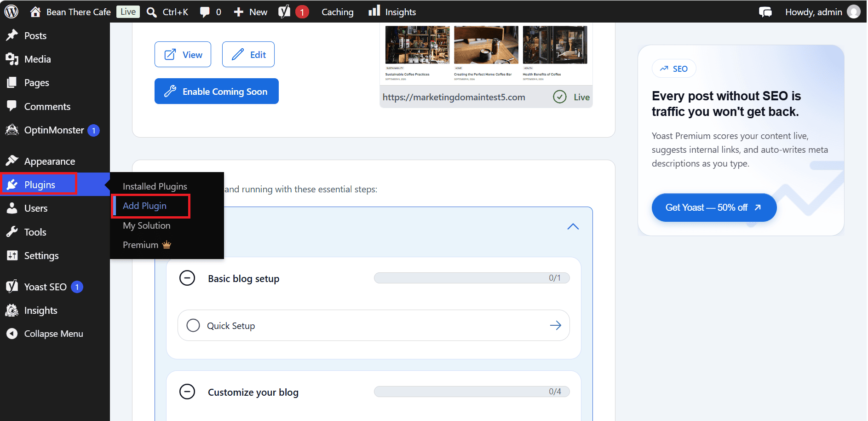The height and width of the screenshot is (421, 868).
Task: Click the Pages icon in the sidebar
Action: pos(12,82)
